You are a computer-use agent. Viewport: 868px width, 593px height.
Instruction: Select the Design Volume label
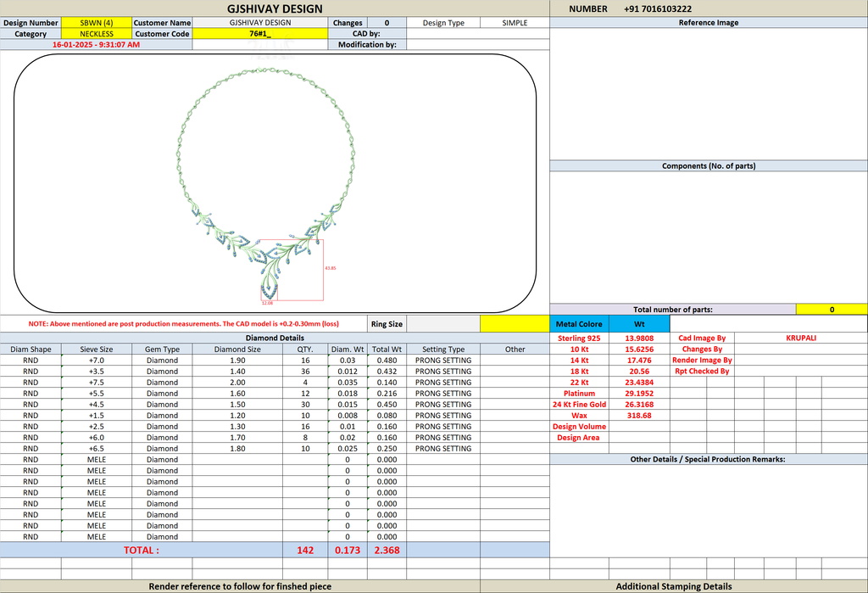click(579, 427)
